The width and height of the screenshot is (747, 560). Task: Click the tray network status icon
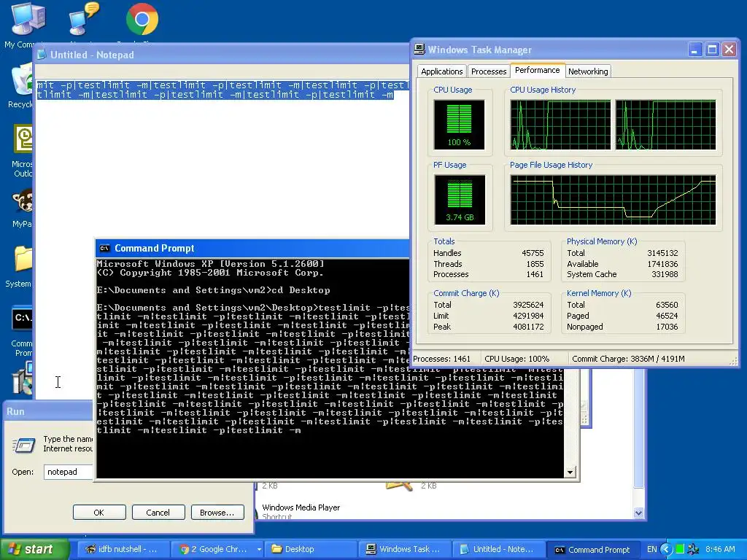694,549
